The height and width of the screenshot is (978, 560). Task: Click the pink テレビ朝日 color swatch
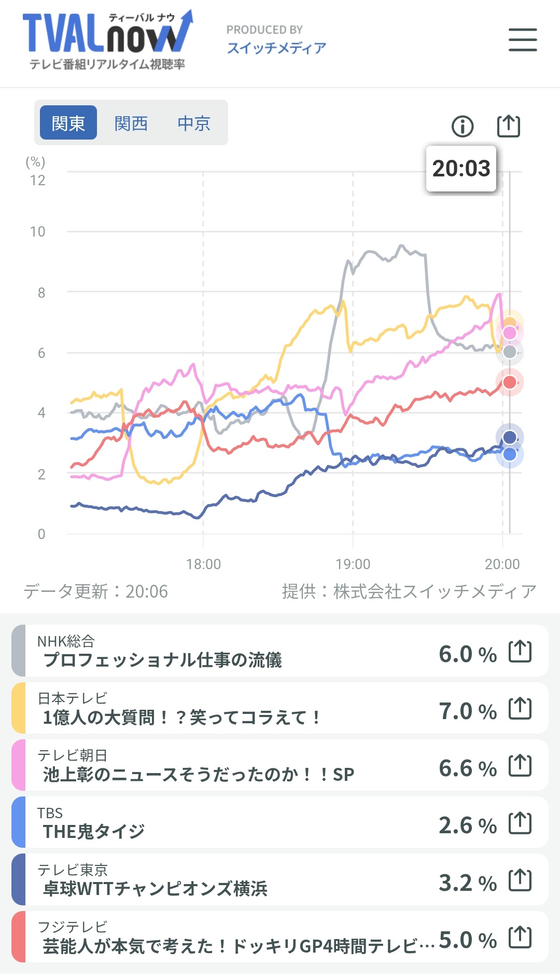coord(19,765)
